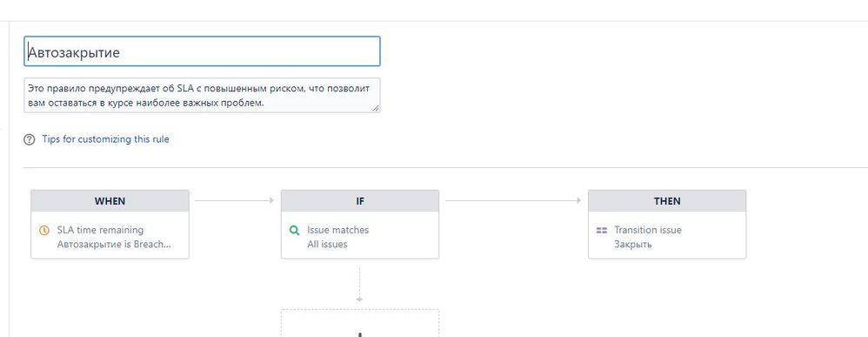Click the green magnifier Issue matches icon

point(295,230)
